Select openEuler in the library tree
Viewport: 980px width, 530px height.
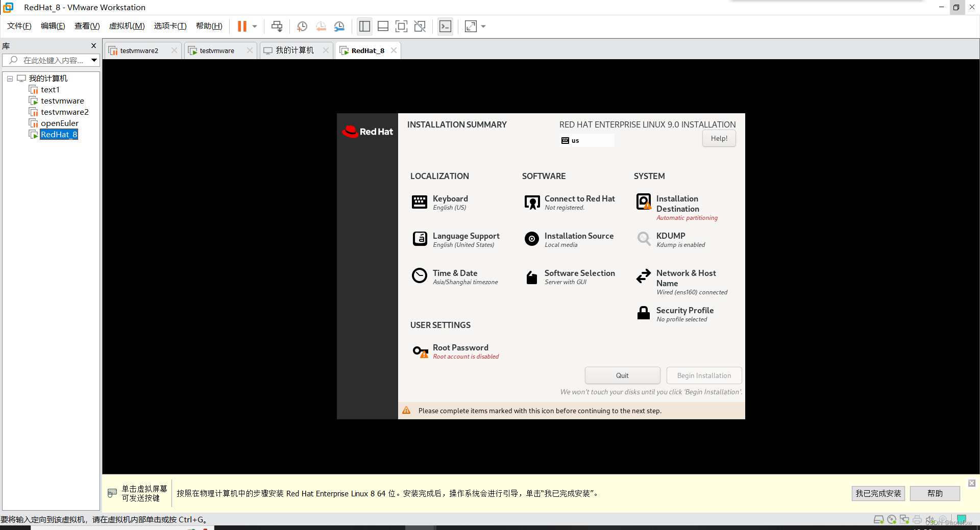click(60, 123)
